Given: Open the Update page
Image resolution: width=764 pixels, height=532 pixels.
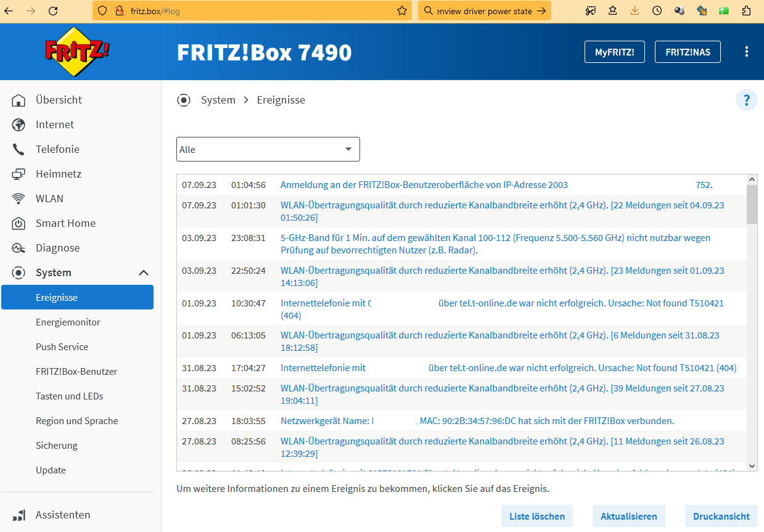Looking at the screenshot, I should [x=51, y=470].
